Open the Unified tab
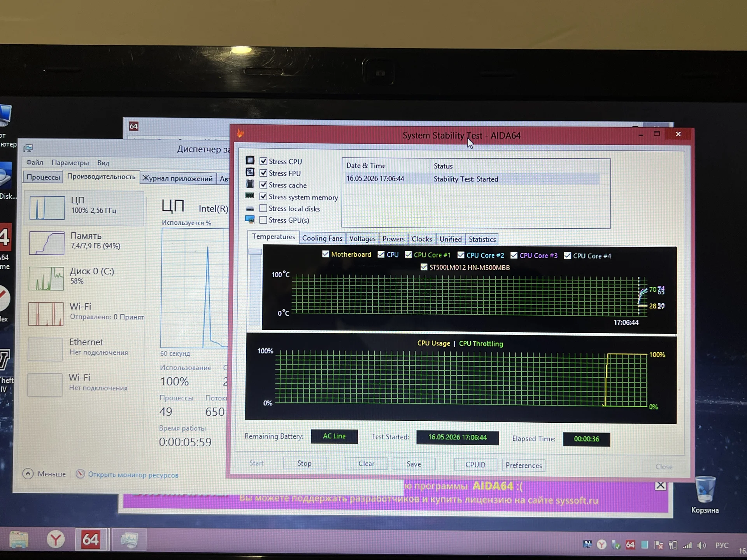The width and height of the screenshot is (747, 560). [451, 239]
